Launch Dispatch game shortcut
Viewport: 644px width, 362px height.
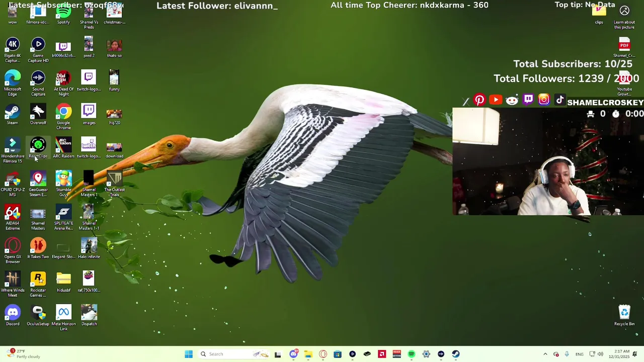click(89, 316)
